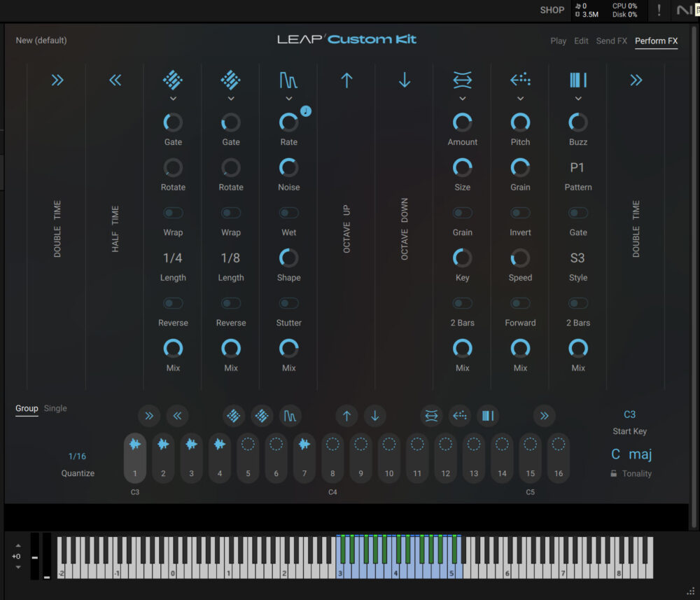Viewport: 700px width, 600px height.
Task: Open the New (default) preset name
Action: (41, 40)
